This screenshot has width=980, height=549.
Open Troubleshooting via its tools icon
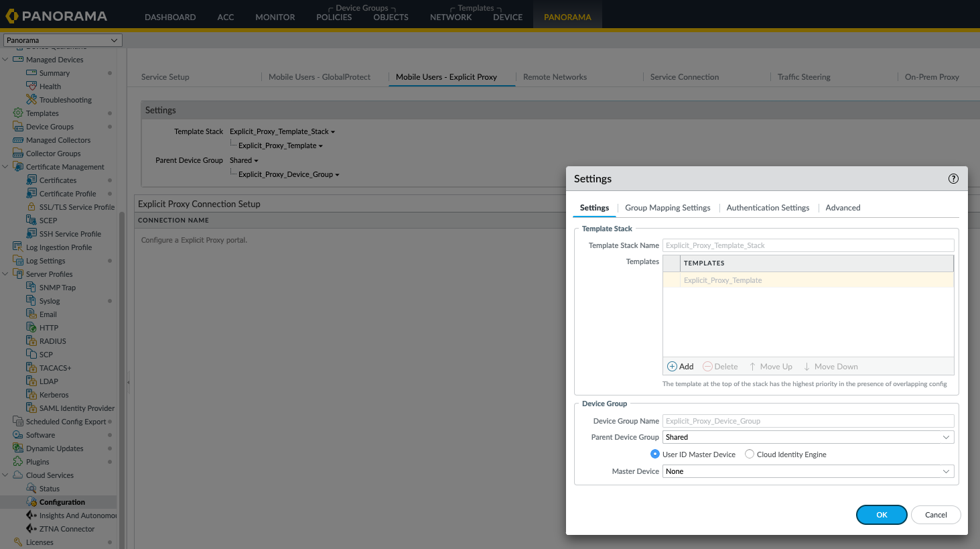(31, 100)
